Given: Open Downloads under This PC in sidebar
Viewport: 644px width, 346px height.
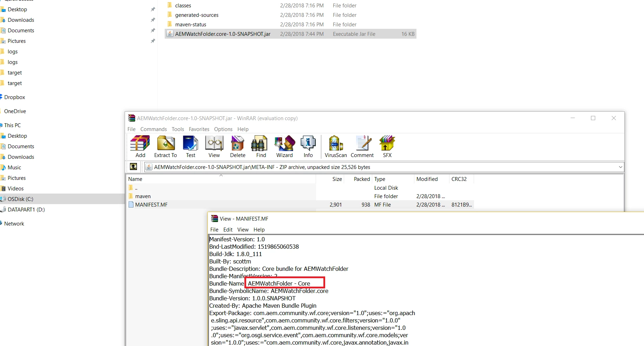Looking at the screenshot, I should point(21,157).
